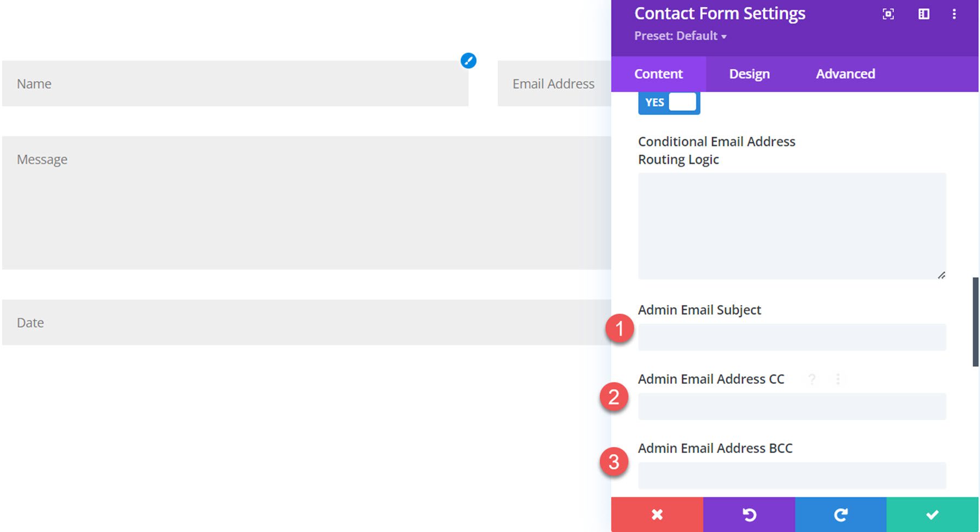Discard changes with the red X
Screen dimensions: 980x532
click(x=657, y=514)
